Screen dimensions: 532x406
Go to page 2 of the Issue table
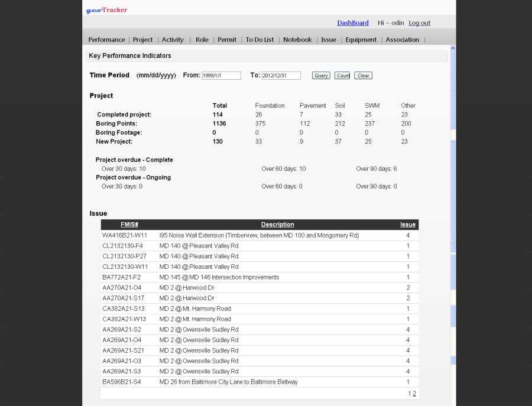pyautogui.click(x=414, y=394)
